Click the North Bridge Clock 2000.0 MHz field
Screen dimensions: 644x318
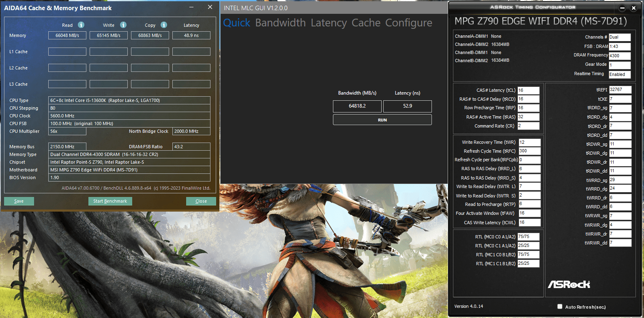click(x=191, y=131)
